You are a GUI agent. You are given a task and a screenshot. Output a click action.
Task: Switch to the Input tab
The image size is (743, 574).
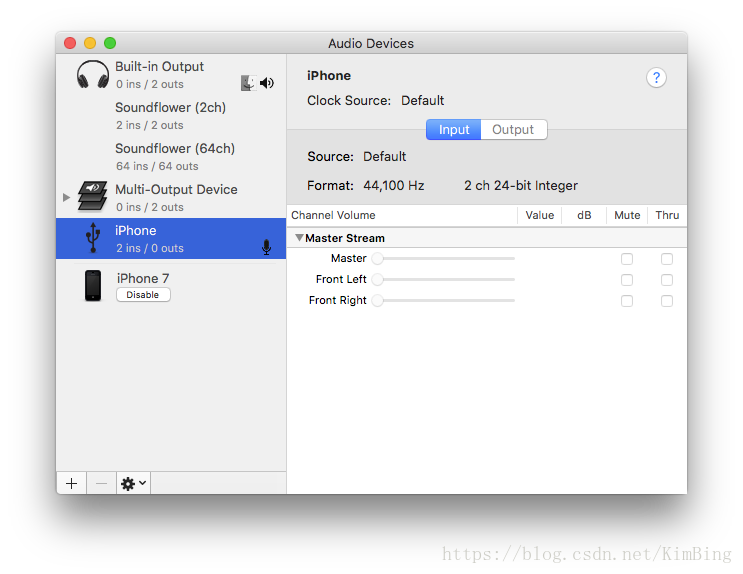coord(453,129)
